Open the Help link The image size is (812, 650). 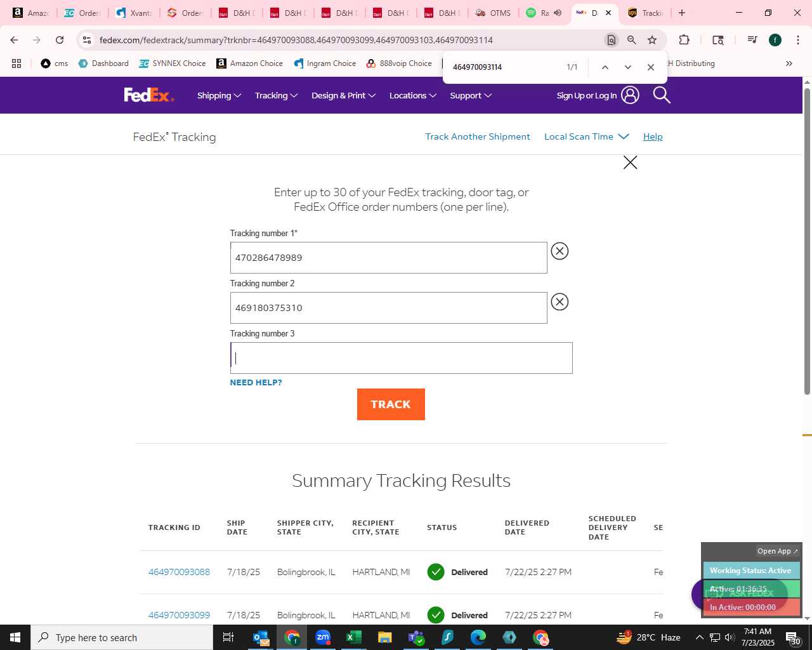click(653, 136)
